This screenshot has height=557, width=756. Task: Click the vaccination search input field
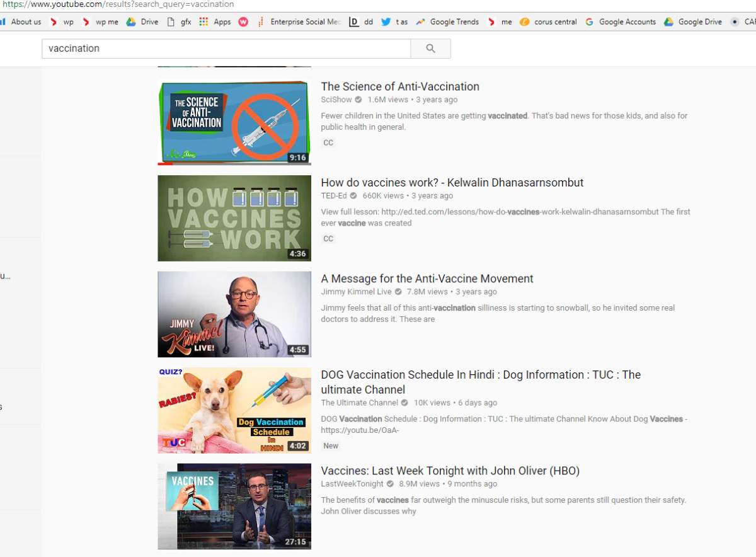click(x=226, y=49)
